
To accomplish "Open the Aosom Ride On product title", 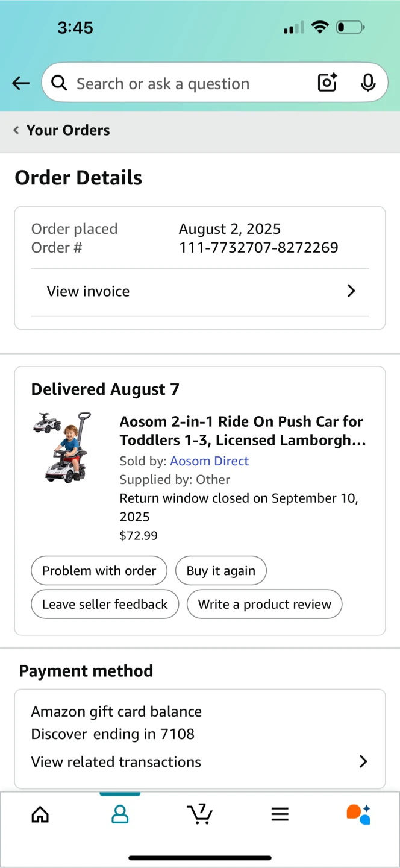I will point(242,430).
